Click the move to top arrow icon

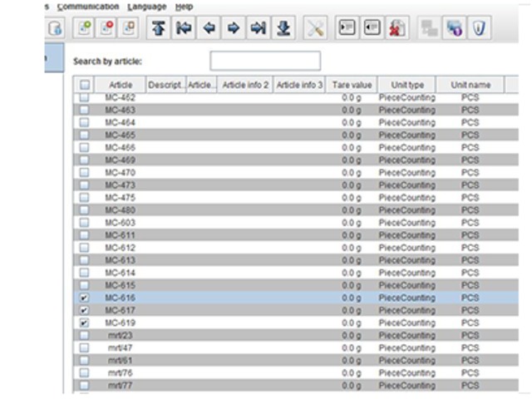(x=159, y=27)
